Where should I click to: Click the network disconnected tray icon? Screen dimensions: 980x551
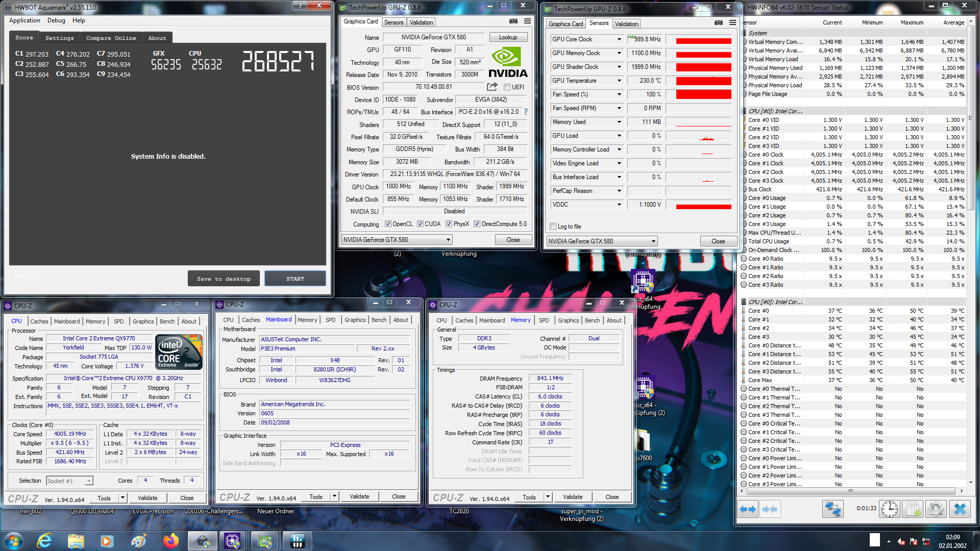(x=926, y=542)
